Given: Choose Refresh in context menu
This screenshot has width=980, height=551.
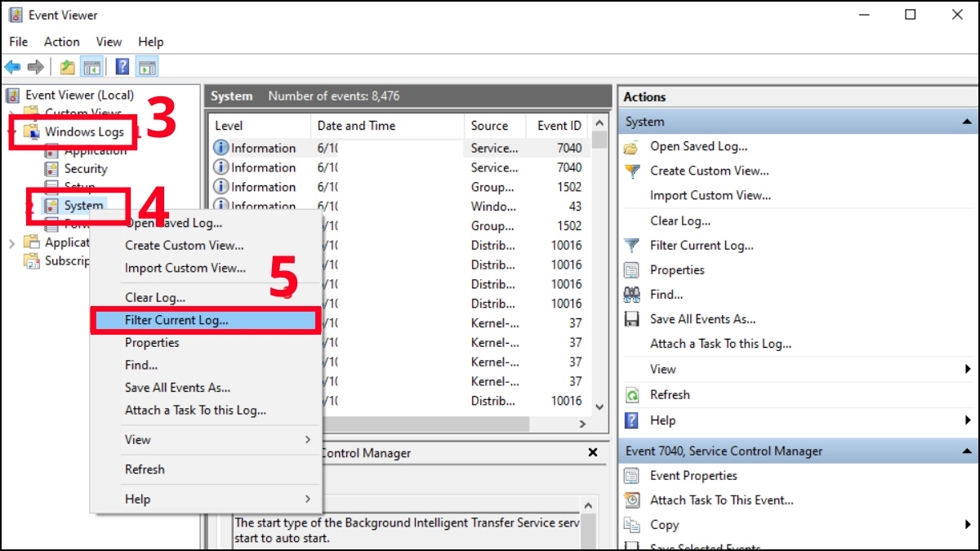Looking at the screenshot, I should click(x=145, y=469).
